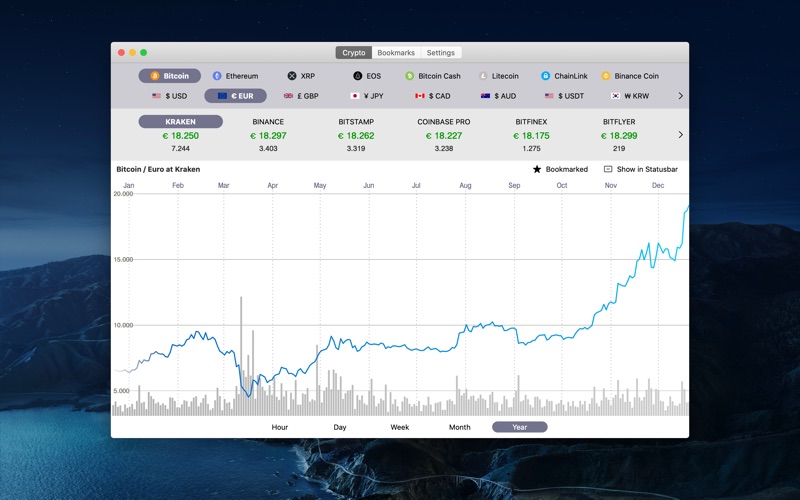Screen dimensions: 800x500
Task: Click the Kraken volume 7.244
Action: point(181,148)
